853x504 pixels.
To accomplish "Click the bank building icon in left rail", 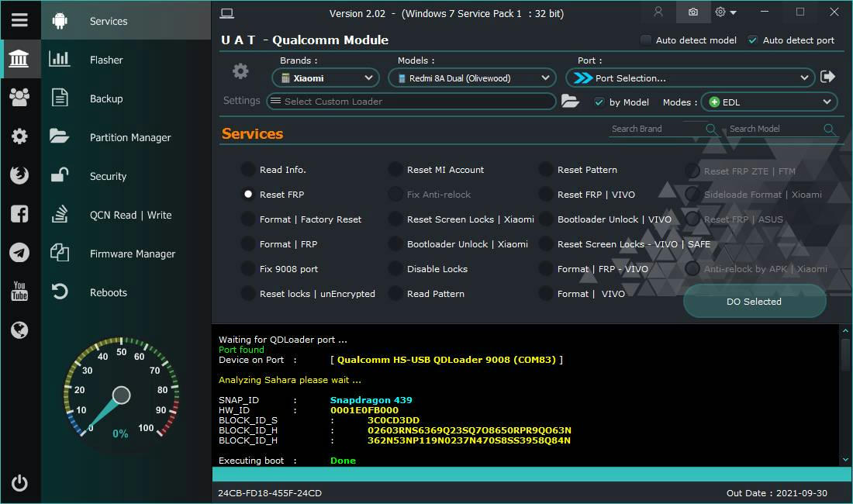I will click(19, 59).
